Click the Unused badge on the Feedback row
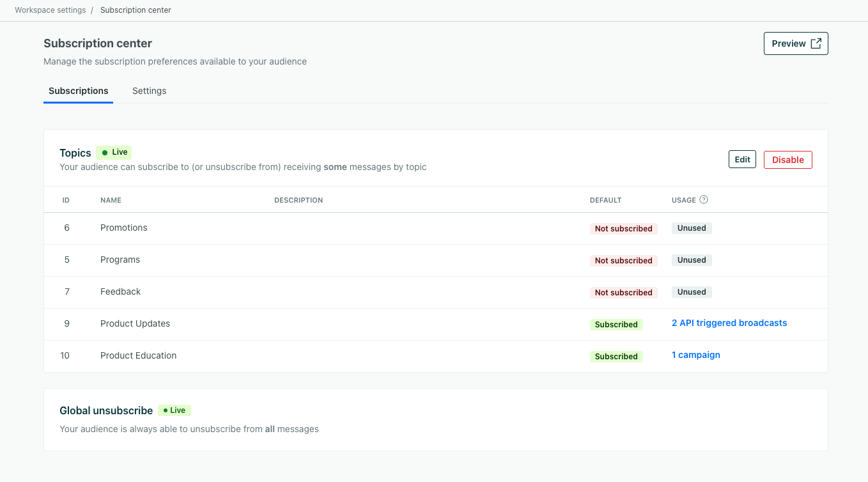 point(692,292)
